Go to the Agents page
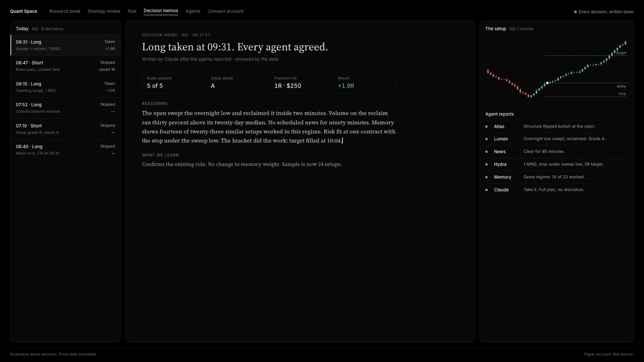The height and width of the screenshot is (362, 644). coord(193,11)
